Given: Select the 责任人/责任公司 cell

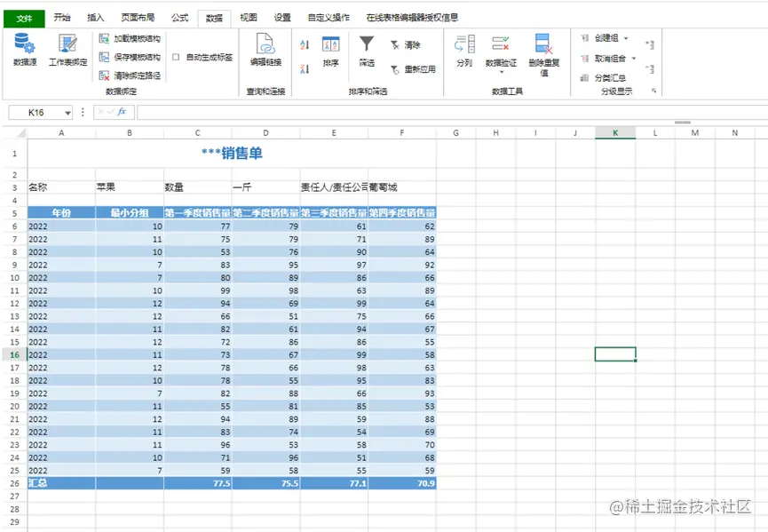Looking at the screenshot, I should tap(334, 187).
